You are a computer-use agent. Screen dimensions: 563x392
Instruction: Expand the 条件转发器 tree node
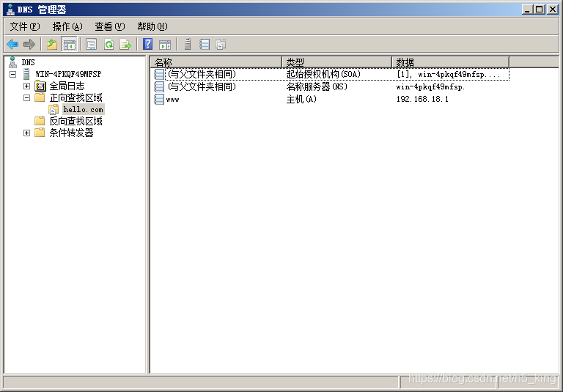coord(26,133)
